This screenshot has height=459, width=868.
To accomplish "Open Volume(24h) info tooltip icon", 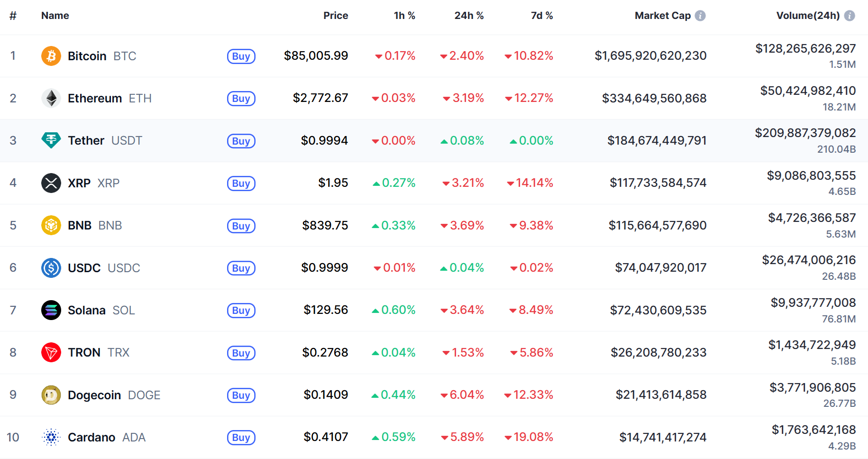I will 850,16.
